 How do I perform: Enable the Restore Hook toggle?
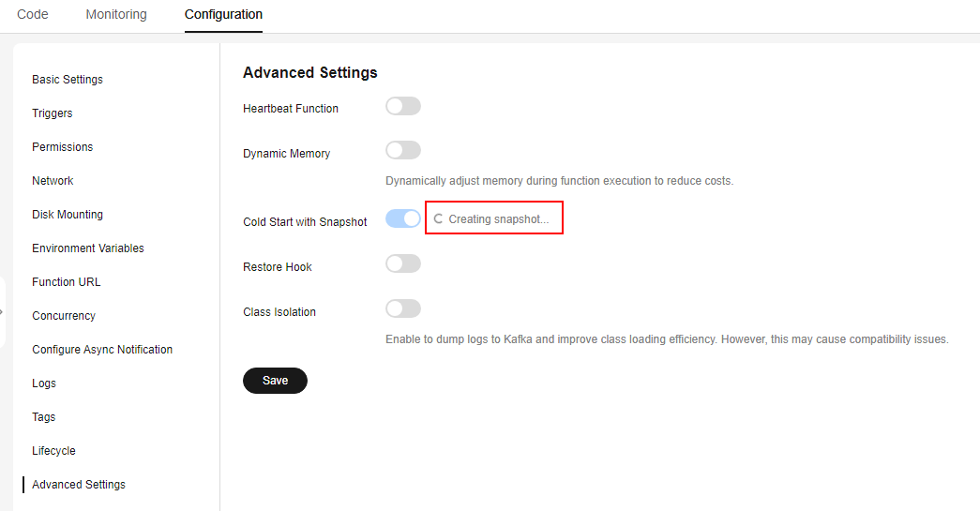[x=403, y=263]
